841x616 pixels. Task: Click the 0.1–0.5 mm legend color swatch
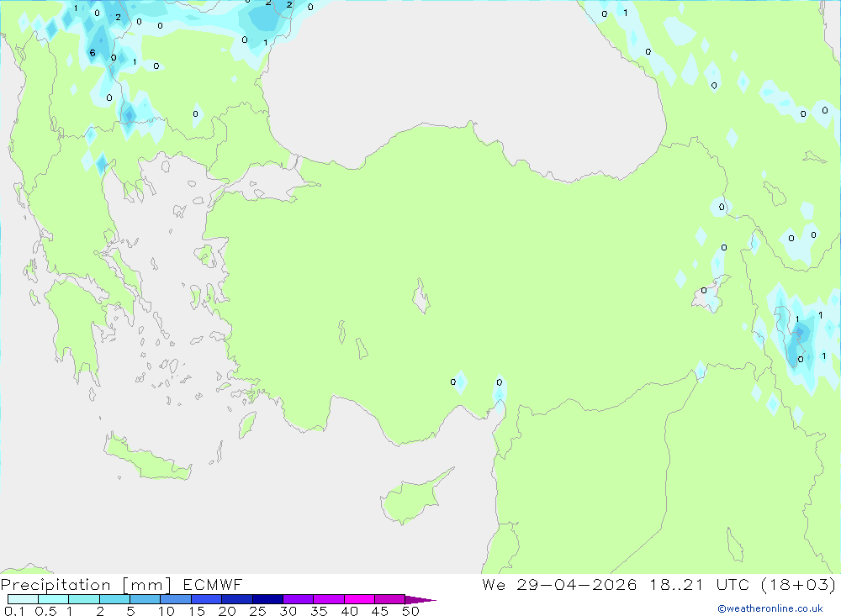(x=23, y=599)
